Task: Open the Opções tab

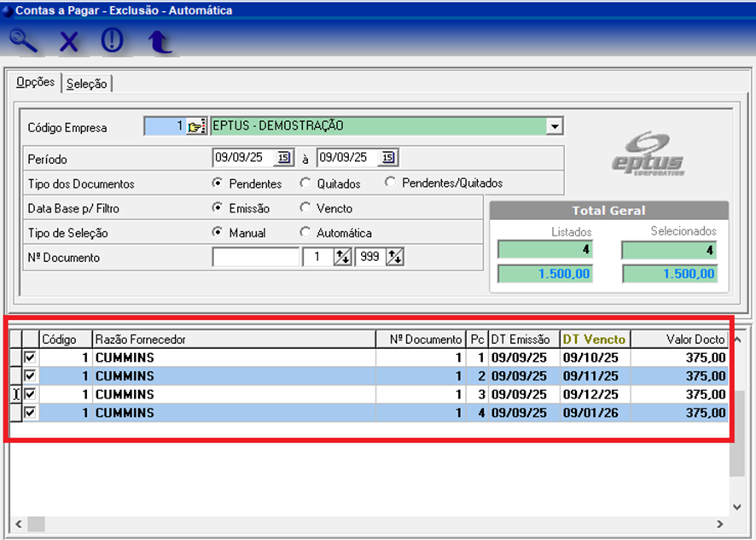Action: [36, 83]
